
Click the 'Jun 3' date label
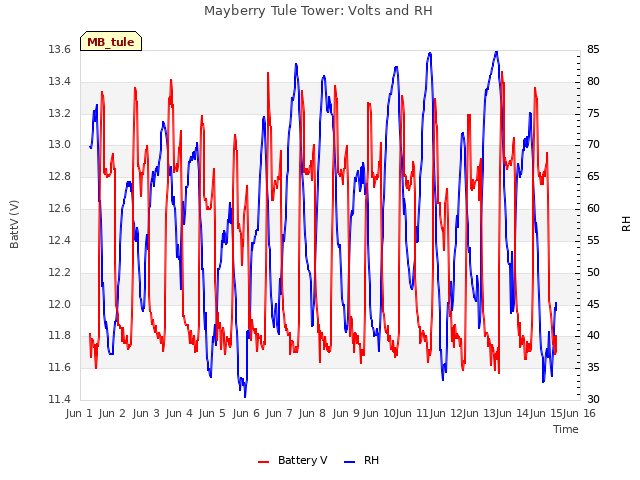[x=146, y=414]
